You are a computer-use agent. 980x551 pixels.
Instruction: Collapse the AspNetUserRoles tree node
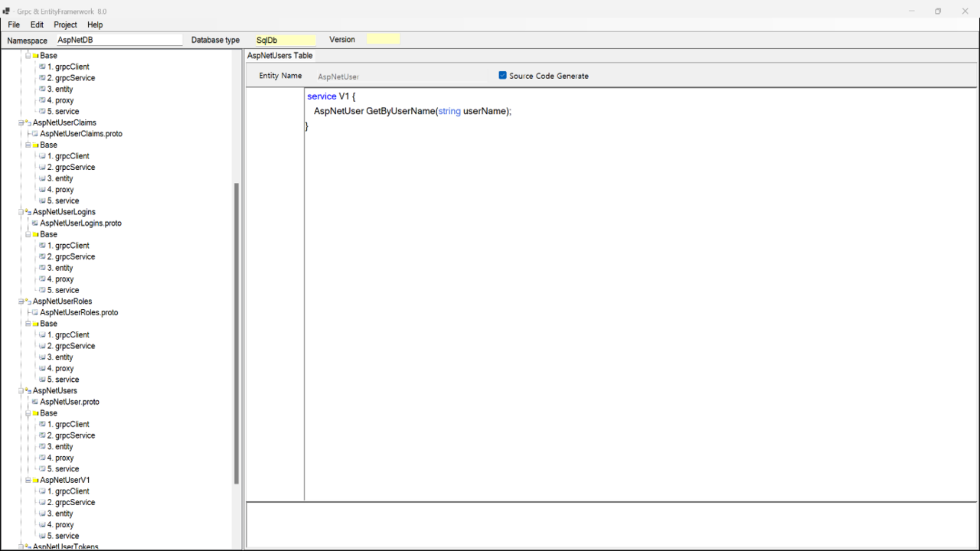tap(21, 302)
